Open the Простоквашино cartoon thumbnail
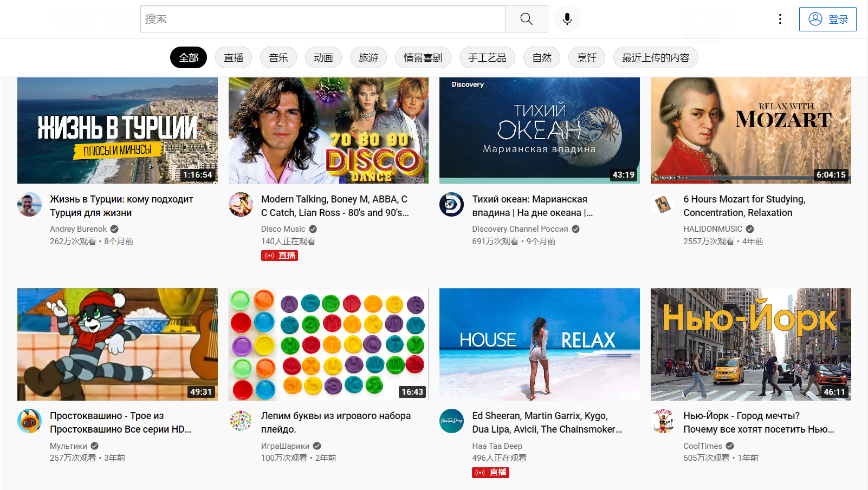Viewport: 868px width, 490px height. click(x=118, y=344)
